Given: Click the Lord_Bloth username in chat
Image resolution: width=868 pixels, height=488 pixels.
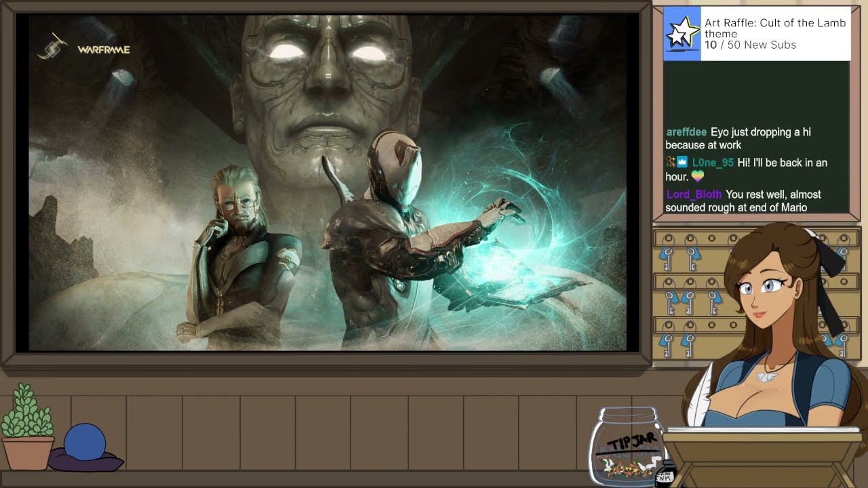Looking at the screenshot, I should click(694, 195).
